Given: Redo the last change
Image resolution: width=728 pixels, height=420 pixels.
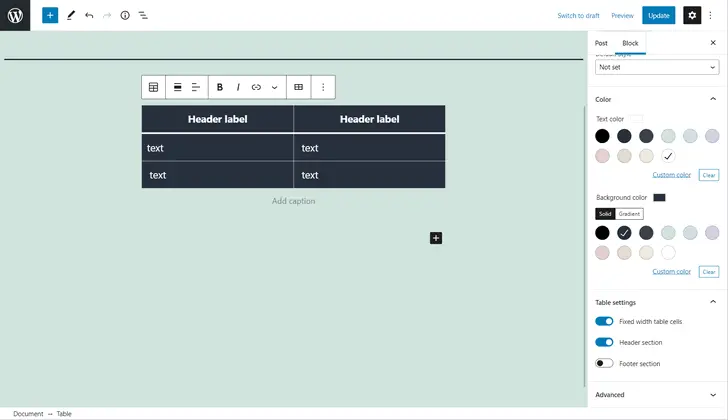Looking at the screenshot, I should [x=107, y=15].
